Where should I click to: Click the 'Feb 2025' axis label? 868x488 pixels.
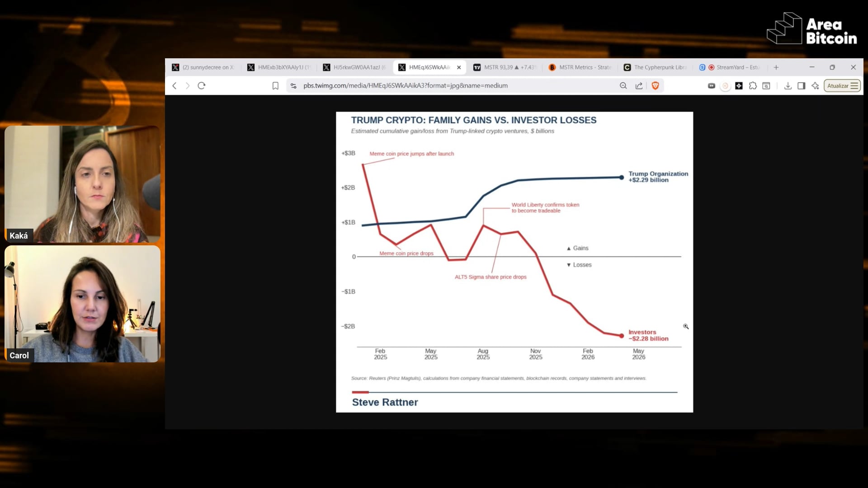click(x=381, y=354)
